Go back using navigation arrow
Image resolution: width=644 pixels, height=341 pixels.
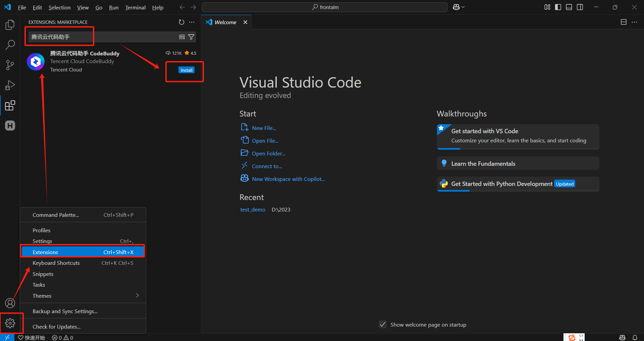(182, 7)
